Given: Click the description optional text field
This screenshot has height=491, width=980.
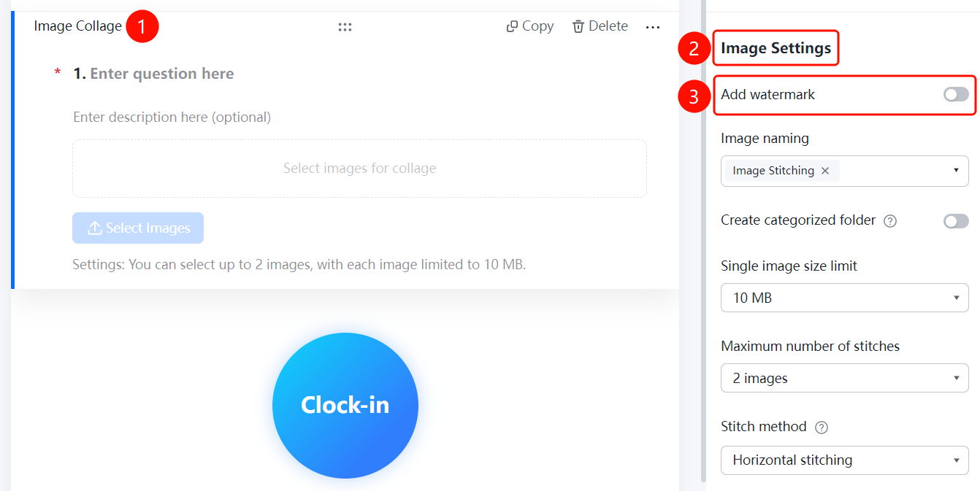Looking at the screenshot, I should 172,117.
